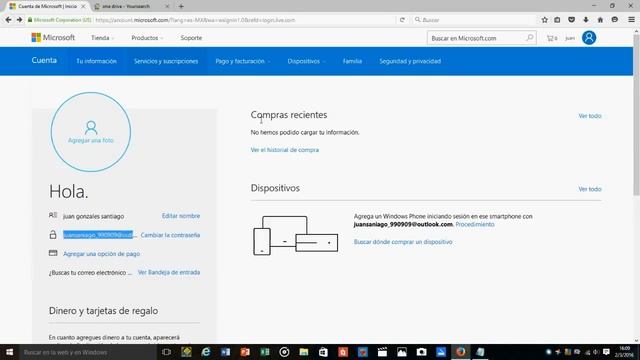Bookmark this page with the star icon
Viewport: 640px width, 360px height.
pos(544,20)
